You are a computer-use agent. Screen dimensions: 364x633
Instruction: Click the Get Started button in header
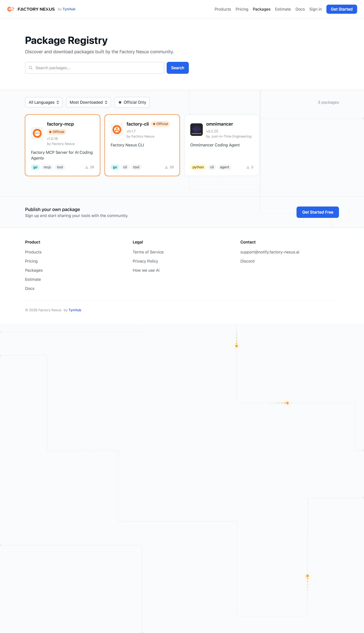[341, 9]
